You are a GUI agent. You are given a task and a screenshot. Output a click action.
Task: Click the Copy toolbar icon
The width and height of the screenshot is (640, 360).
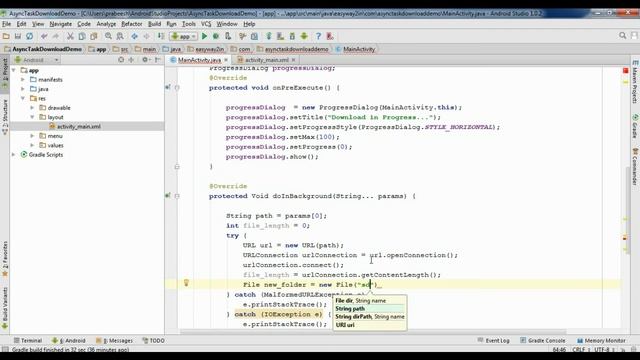click(82, 36)
